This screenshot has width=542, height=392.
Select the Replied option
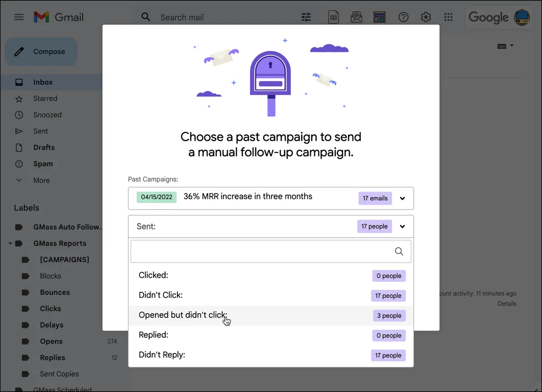(x=271, y=335)
